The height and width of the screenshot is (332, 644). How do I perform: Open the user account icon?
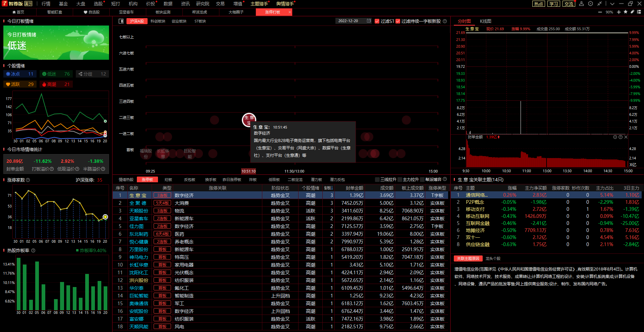(x=582, y=4)
